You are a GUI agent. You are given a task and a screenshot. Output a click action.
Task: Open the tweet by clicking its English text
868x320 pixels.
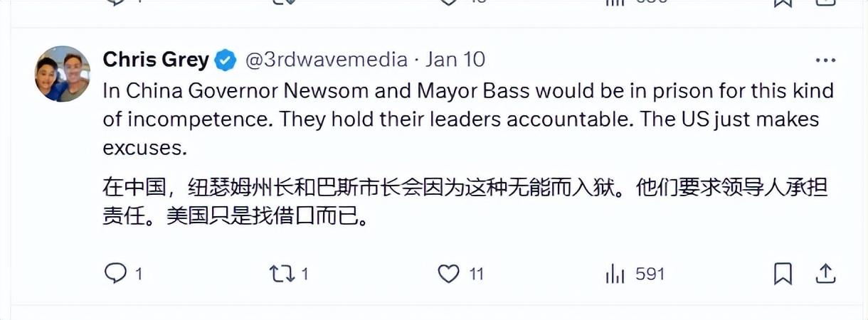click(x=468, y=119)
